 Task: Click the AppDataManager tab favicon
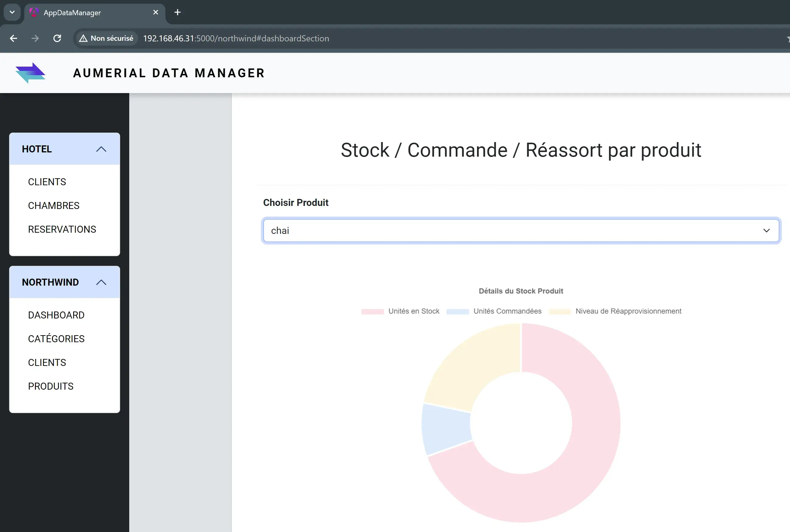point(33,12)
